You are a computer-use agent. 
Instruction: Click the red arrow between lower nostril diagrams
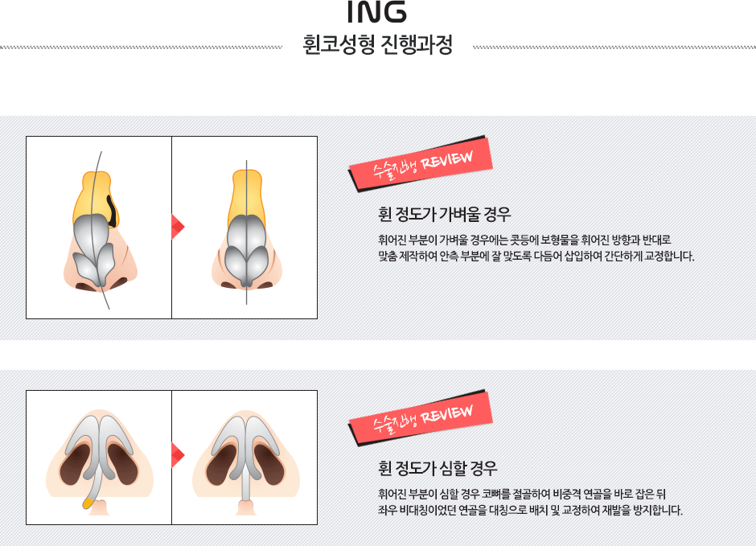pos(178,455)
